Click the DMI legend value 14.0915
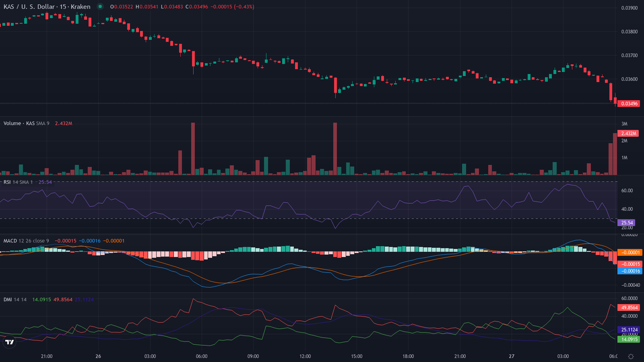The height and width of the screenshot is (362, 644). click(x=41, y=299)
